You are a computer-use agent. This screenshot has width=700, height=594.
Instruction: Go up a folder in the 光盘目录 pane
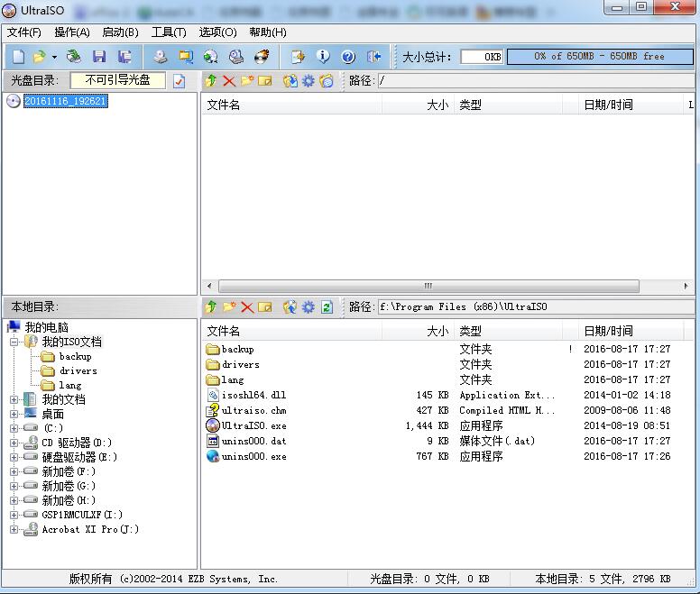coord(211,81)
